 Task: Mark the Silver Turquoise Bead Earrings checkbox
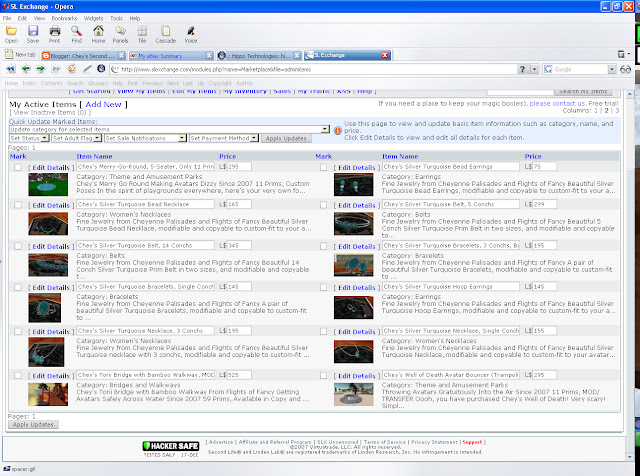pyautogui.click(x=323, y=167)
